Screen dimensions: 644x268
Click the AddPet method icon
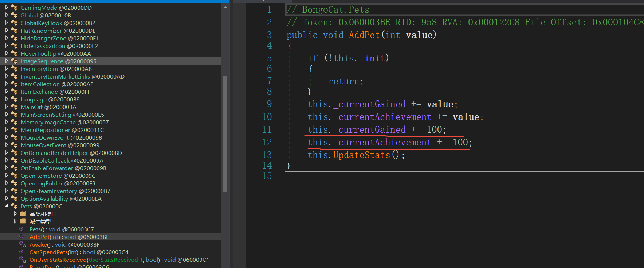[x=21, y=237]
